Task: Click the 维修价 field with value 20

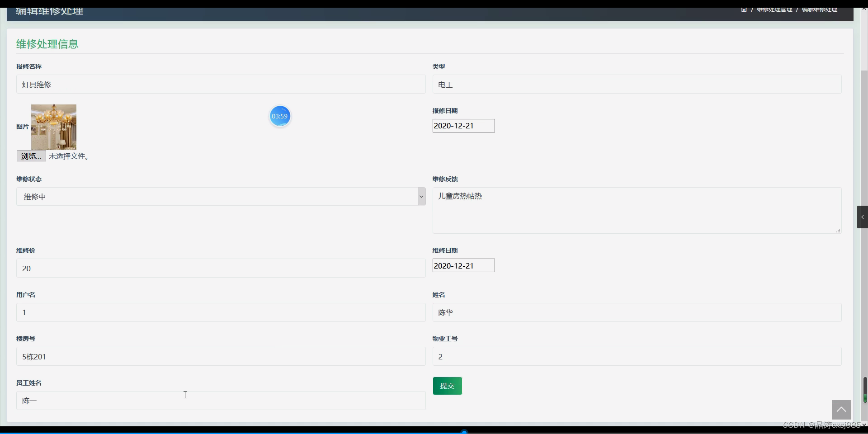Action: coord(221,268)
